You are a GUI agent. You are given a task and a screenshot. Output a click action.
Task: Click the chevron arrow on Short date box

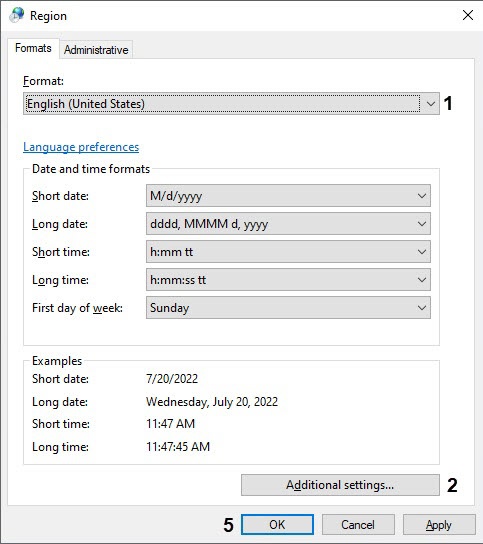[x=422, y=196]
